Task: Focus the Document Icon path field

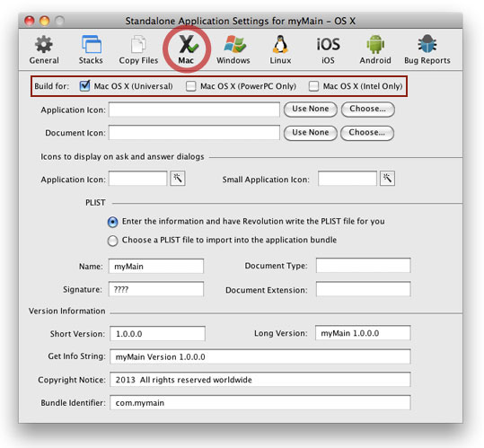Action: [x=194, y=132]
